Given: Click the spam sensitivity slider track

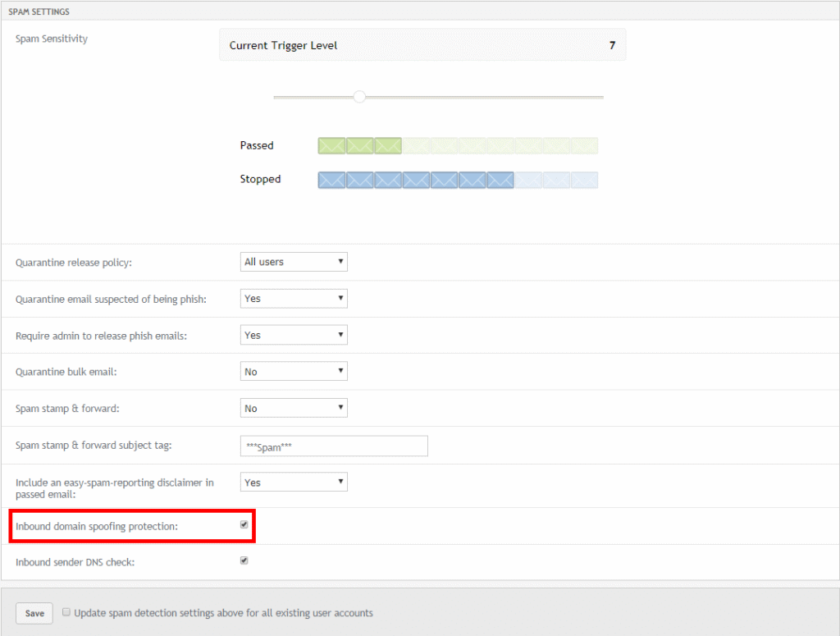Looking at the screenshot, I should coord(438,97).
